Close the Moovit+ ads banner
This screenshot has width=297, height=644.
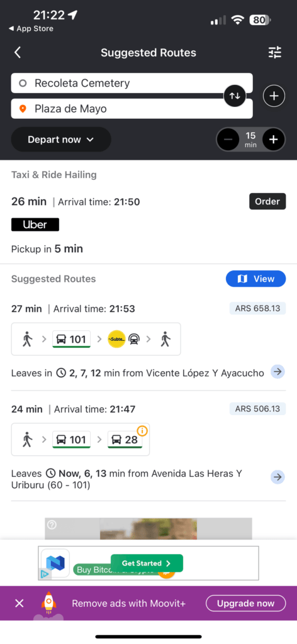pos(20,603)
